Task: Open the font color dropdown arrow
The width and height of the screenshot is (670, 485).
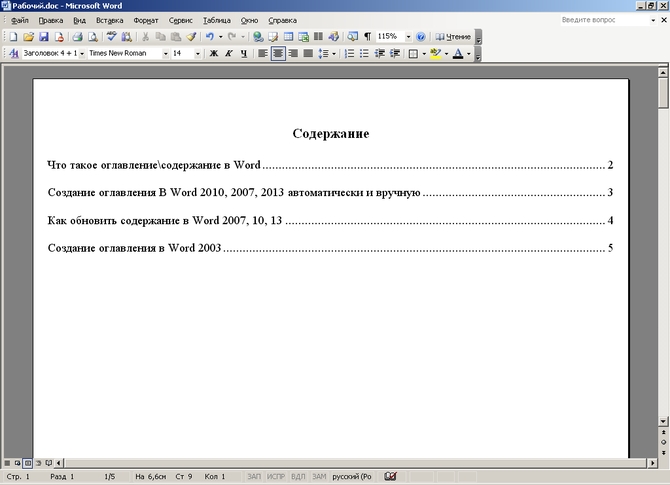Action: click(x=468, y=54)
